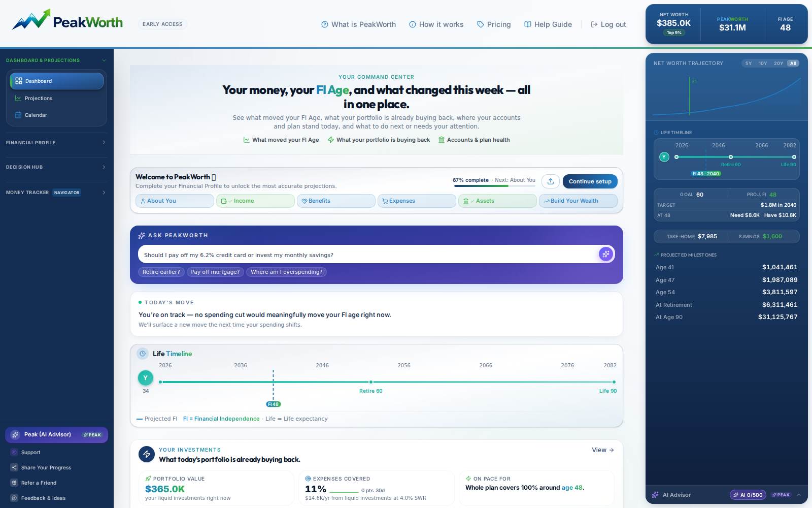812x508 pixels.
Task: Go to the Pricing page
Action: click(x=494, y=24)
